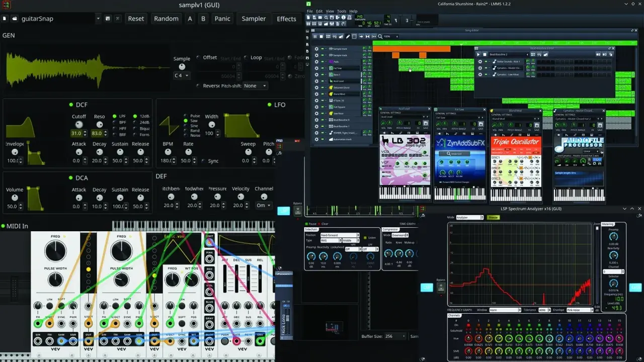Open LMMS Song Editor toolbar icon
644x362 pixels.
[x=308, y=24]
